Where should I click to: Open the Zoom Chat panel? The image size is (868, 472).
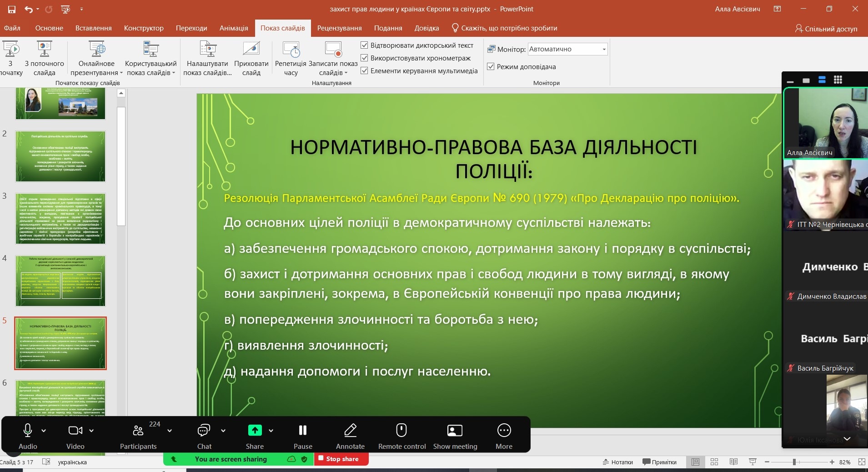click(204, 431)
